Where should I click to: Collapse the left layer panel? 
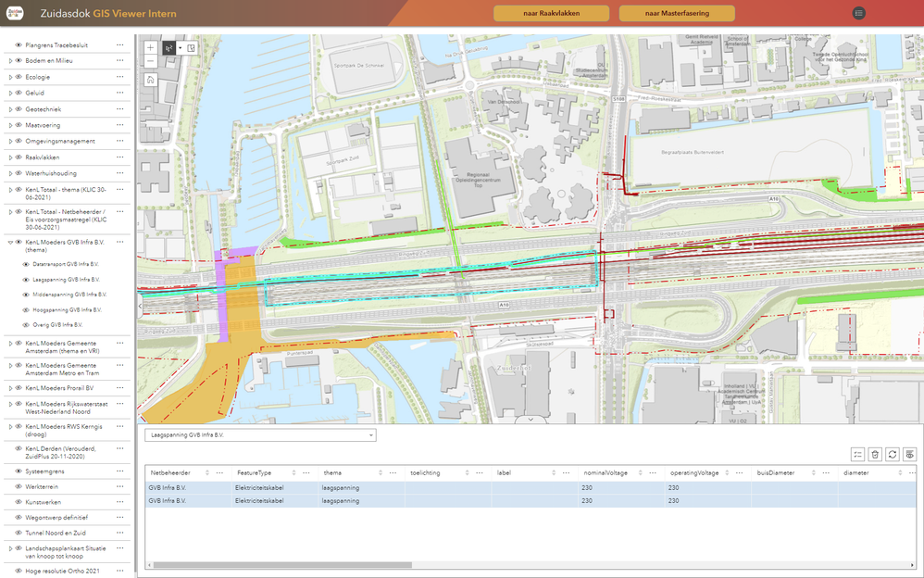[140, 306]
